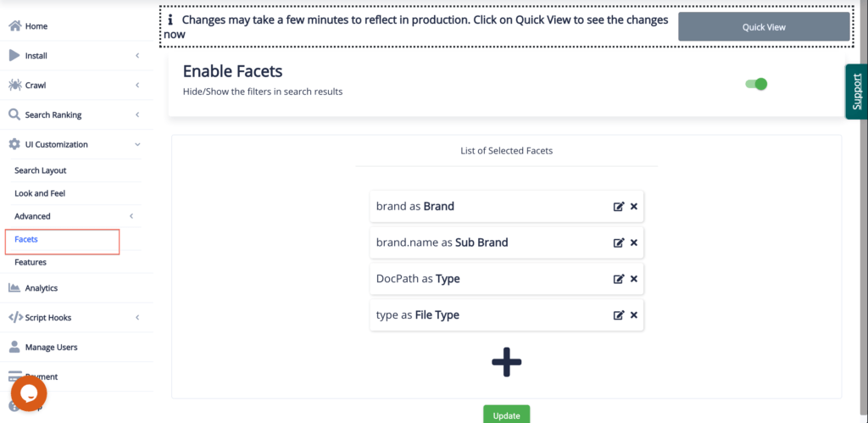Edit the DocPath as Type facet
This screenshot has height=423, width=868.
619,279
